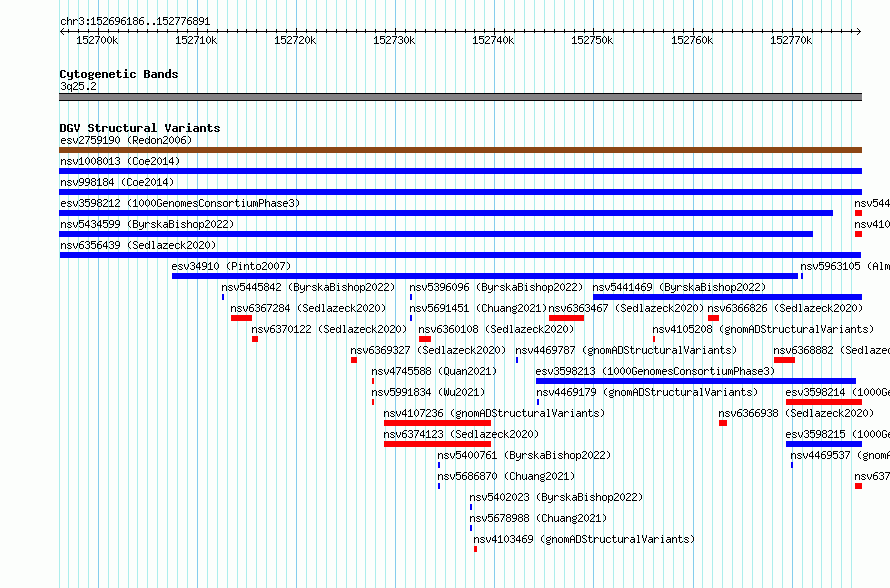Click the gray 3q25.2 band bar
The height and width of the screenshot is (588, 890).
(460, 97)
